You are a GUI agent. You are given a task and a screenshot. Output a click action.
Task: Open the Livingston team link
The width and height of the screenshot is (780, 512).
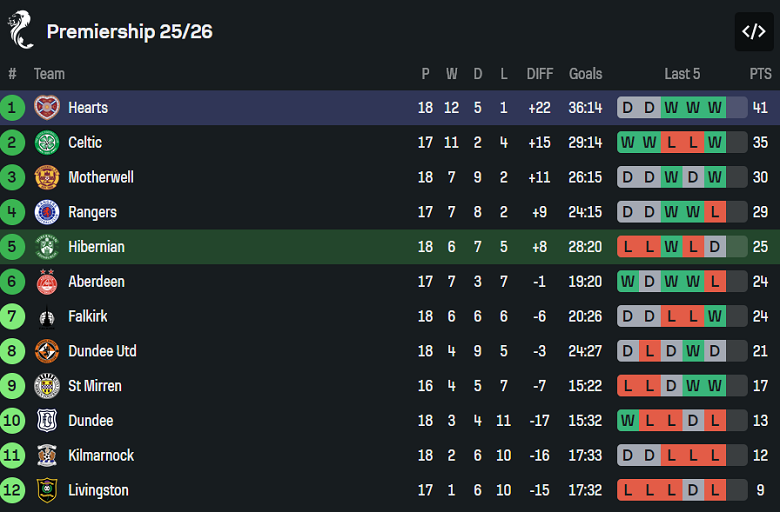point(98,490)
